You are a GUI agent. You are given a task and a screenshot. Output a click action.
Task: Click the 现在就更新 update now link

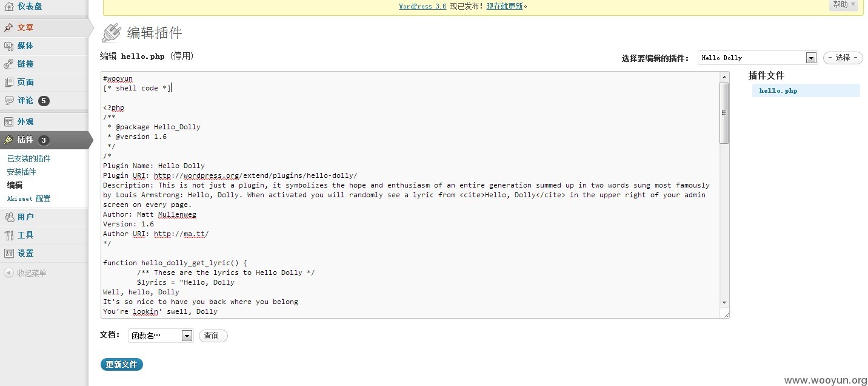point(504,6)
